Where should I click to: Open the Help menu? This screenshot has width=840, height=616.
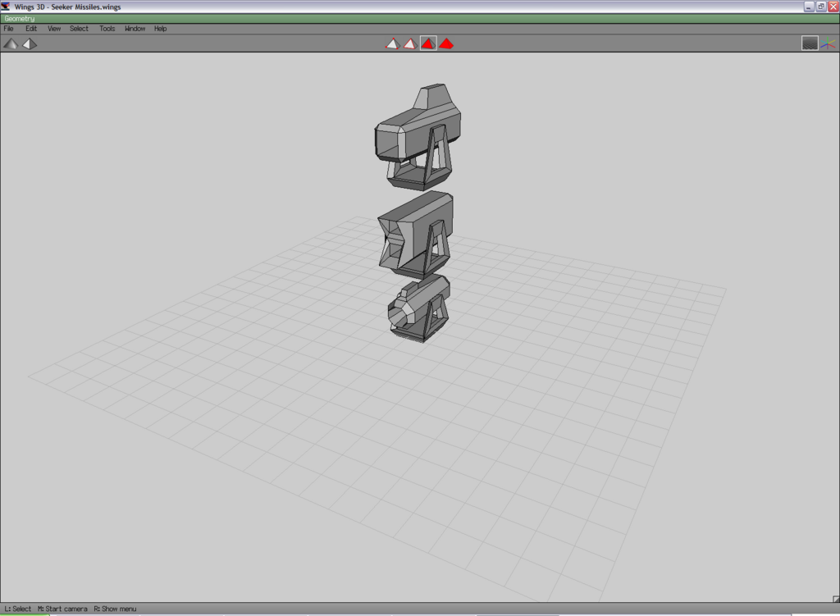(161, 29)
